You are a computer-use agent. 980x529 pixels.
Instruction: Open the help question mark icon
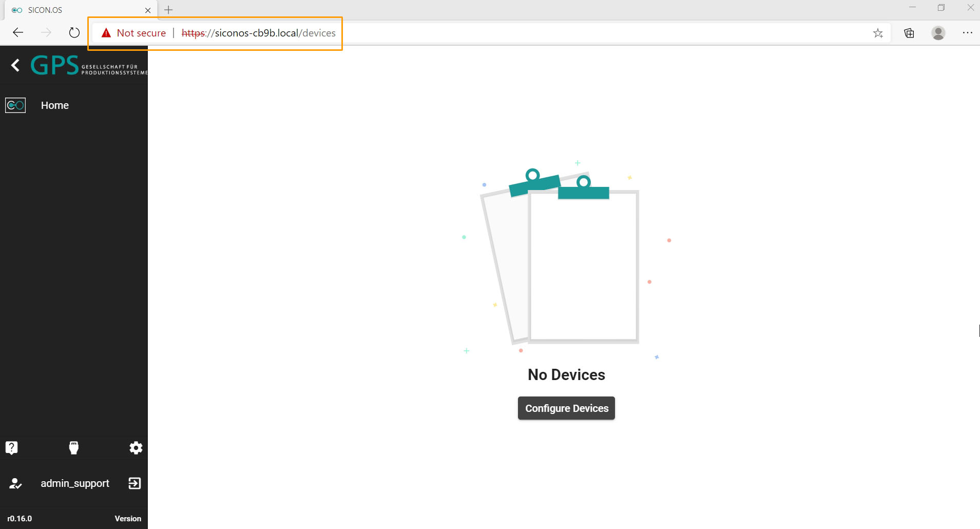(x=11, y=448)
